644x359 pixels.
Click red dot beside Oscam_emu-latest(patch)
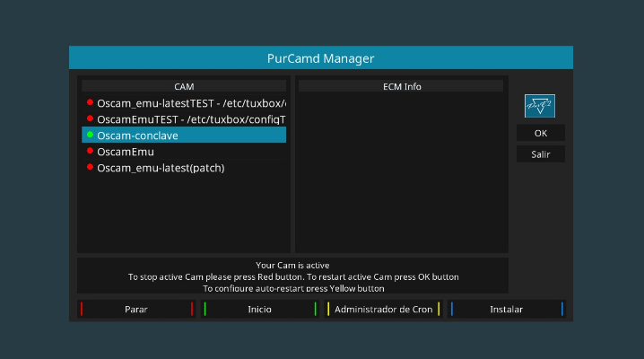coord(90,168)
